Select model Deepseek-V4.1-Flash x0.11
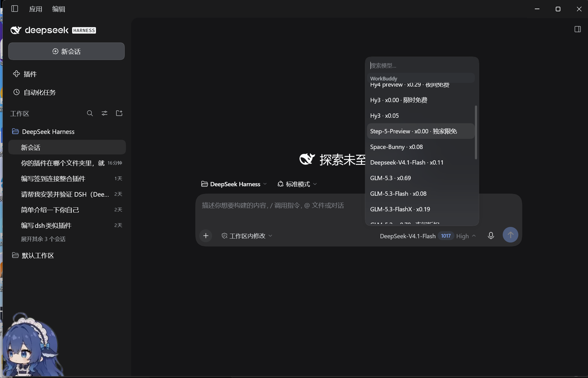The width and height of the screenshot is (588, 378). pyautogui.click(x=421, y=162)
